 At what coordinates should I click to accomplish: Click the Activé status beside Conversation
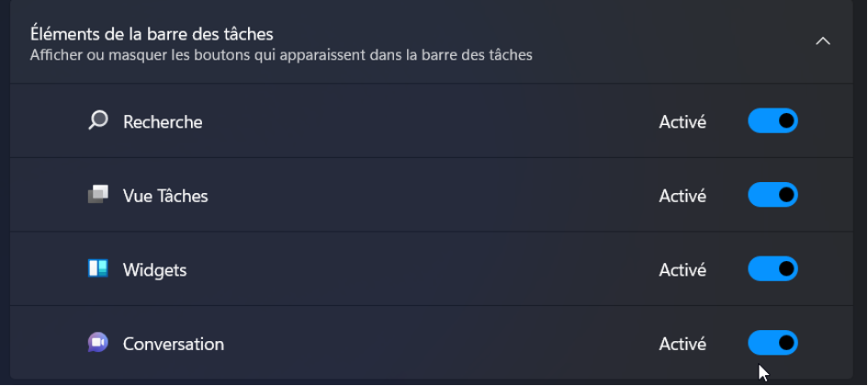coord(682,344)
